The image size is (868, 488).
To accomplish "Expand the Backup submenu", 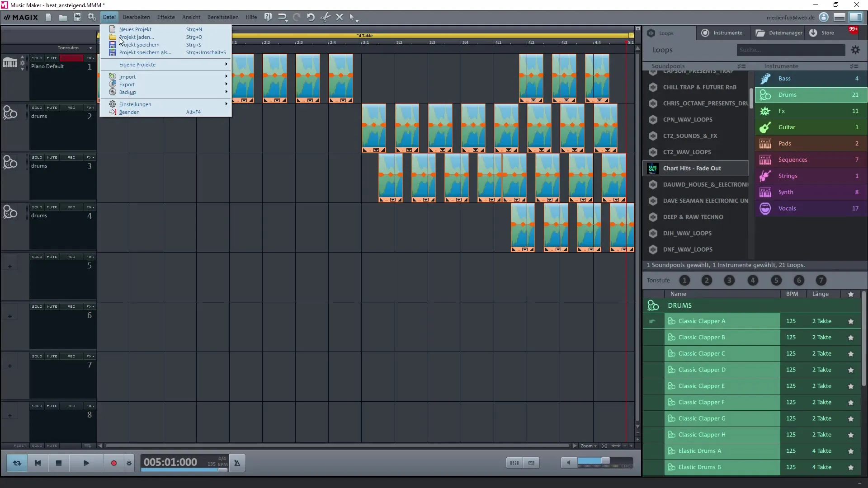I will (165, 92).
